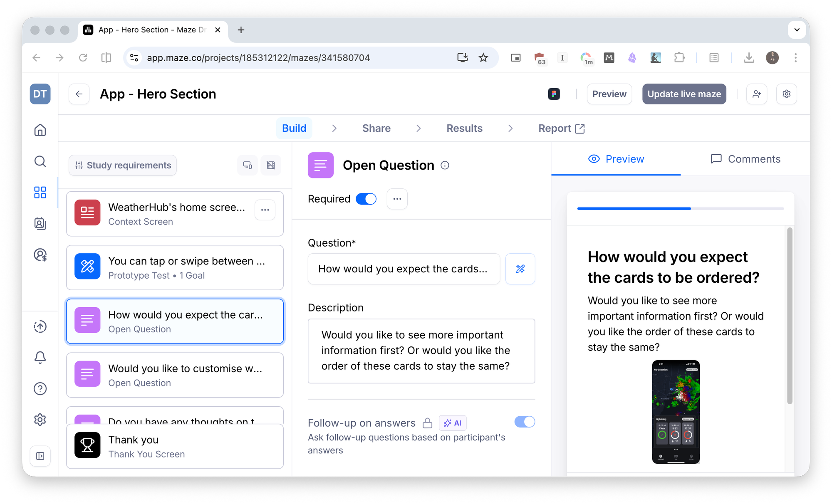Switch to the Comments tab

745,159
